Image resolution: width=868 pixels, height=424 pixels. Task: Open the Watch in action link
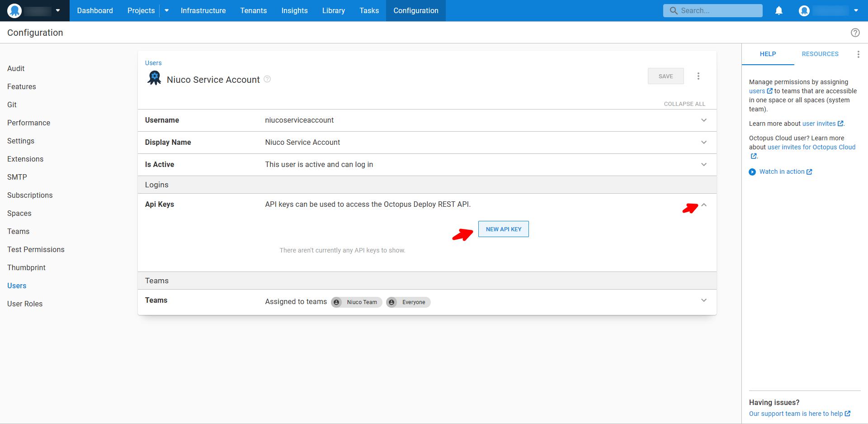coord(782,172)
